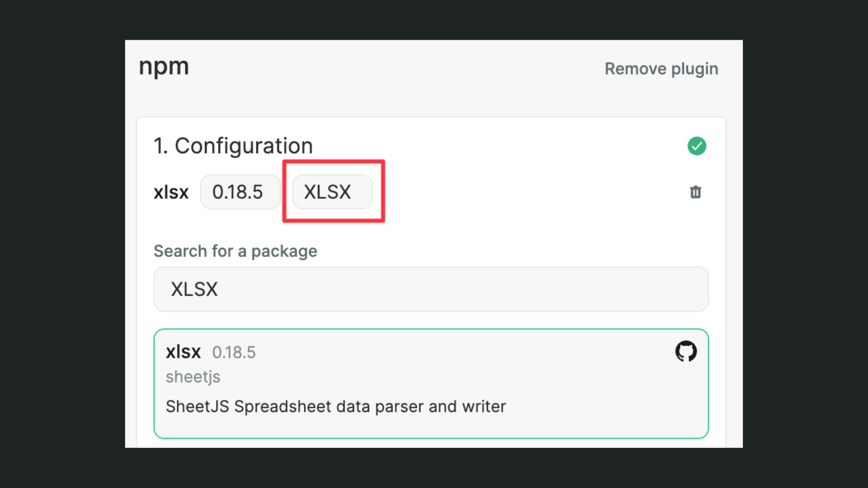Viewport: 868px width, 488px height.
Task: Click the xlsx package name in configuration row
Action: 171,192
